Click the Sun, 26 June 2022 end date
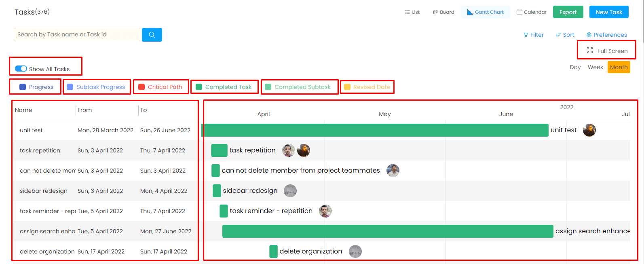644x264 pixels. (x=165, y=130)
